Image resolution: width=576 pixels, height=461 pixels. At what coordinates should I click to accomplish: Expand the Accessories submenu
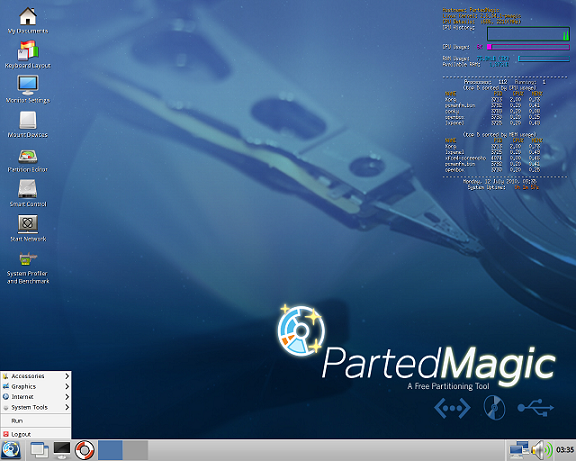click(36, 376)
